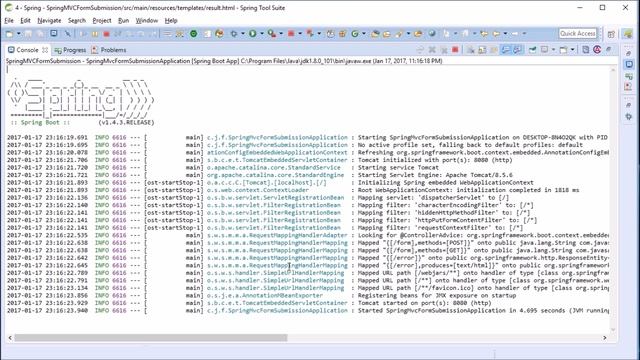Click Remove All Terminated Launches icon
640x360 pixels.
pos(444,50)
